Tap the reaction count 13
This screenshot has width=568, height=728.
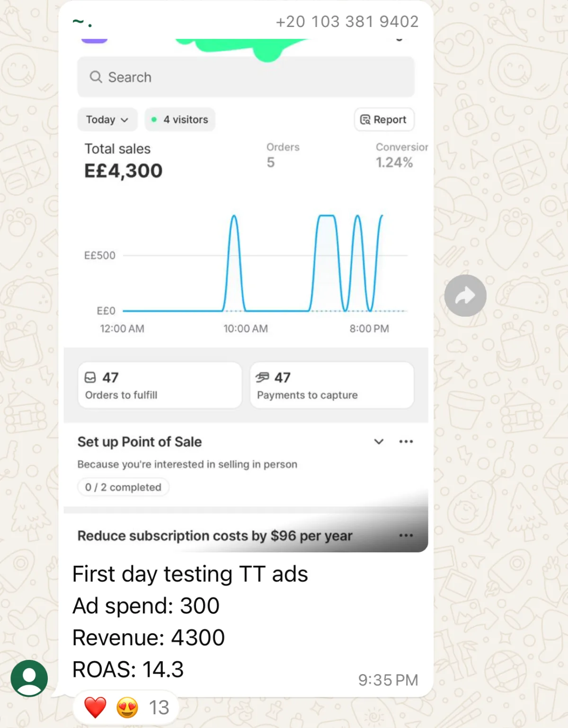coord(159,708)
